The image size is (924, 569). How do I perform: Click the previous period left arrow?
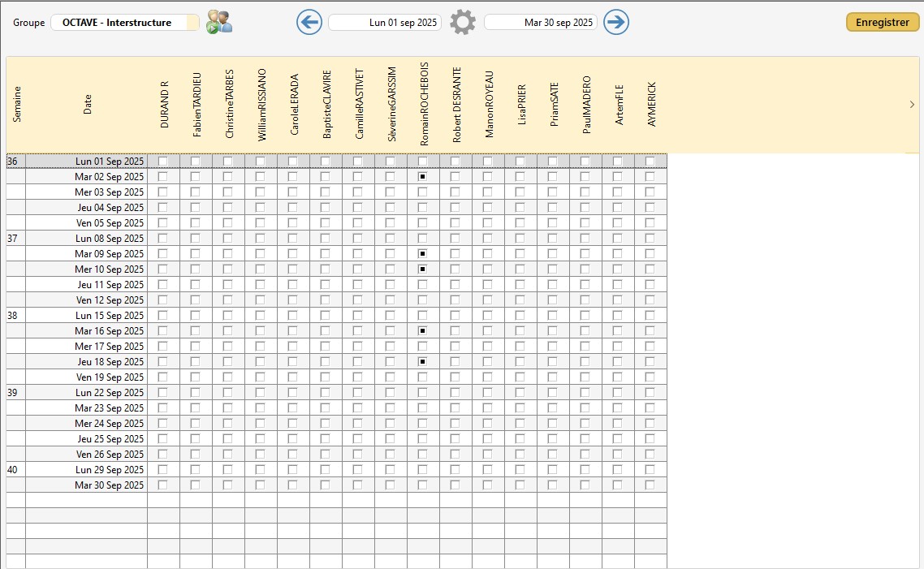pos(309,22)
